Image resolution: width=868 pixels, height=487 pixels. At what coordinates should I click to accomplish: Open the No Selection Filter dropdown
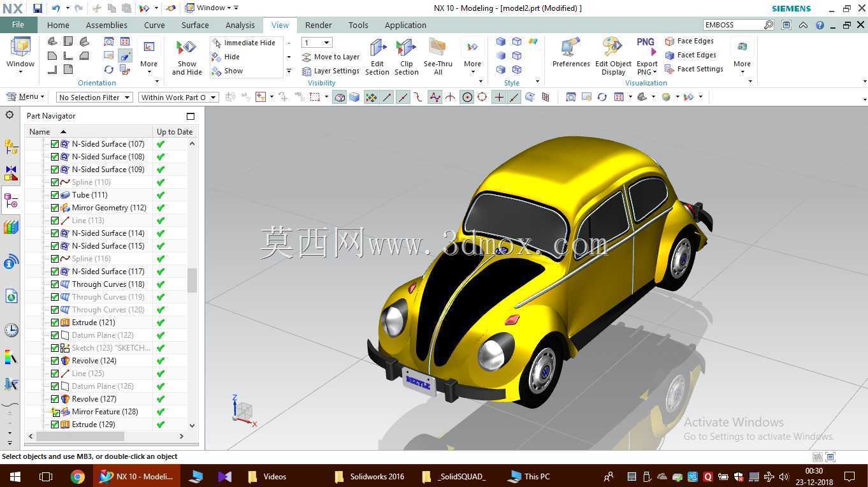click(94, 97)
